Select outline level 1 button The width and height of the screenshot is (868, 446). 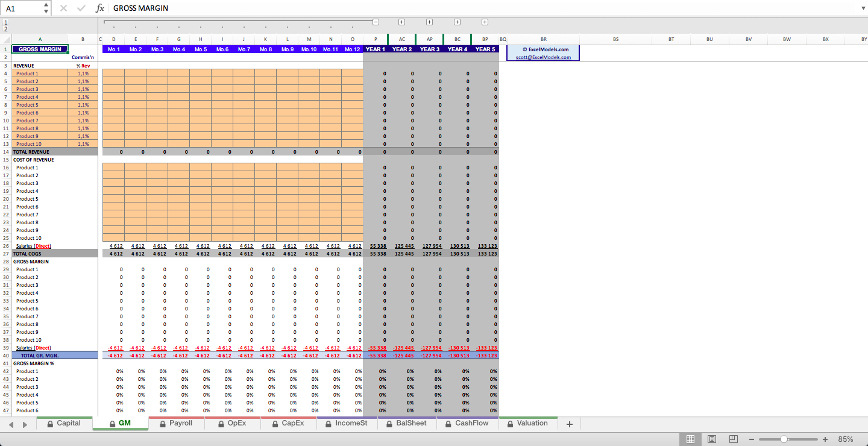click(x=5, y=22)
